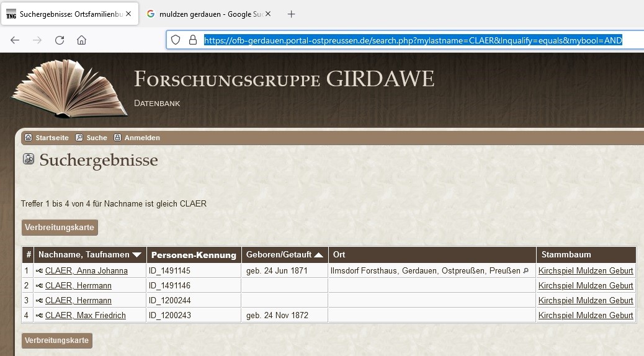Click pedigree icon beside CLAER, Max Friedrich

pyautogui.click(x=40, y=316)
